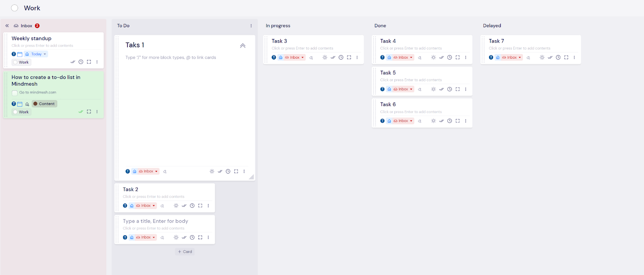Image resolution: width=644 pixels, height=275 pixels.
Task: Click the + Card button
Action: (185, 252)
